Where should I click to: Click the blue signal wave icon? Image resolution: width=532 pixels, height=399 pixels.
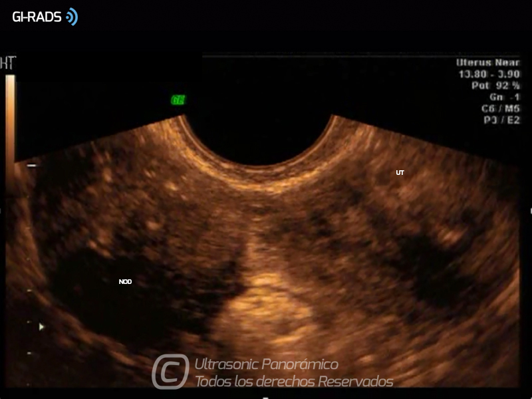click(x=72, y=17)
